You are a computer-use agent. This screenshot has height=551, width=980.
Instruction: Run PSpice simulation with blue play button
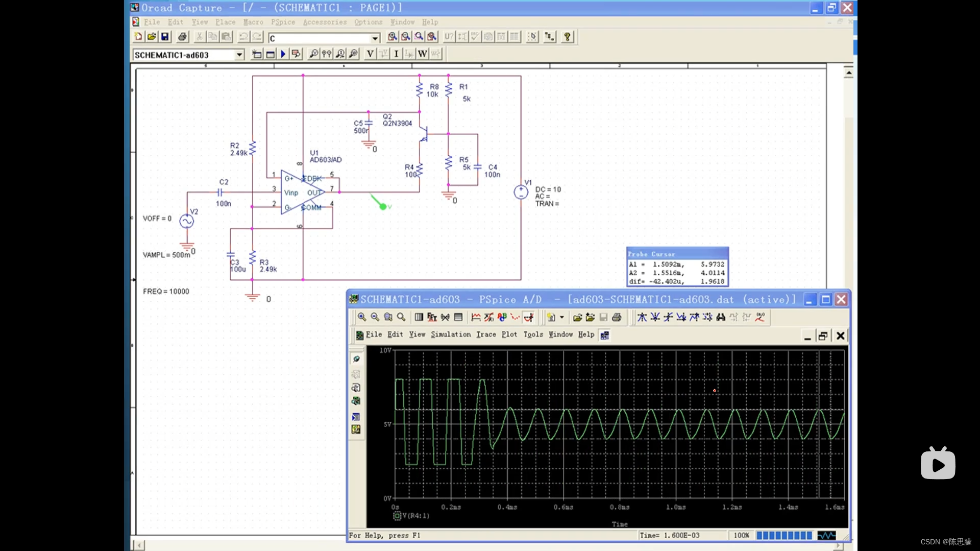click(283, 54)
